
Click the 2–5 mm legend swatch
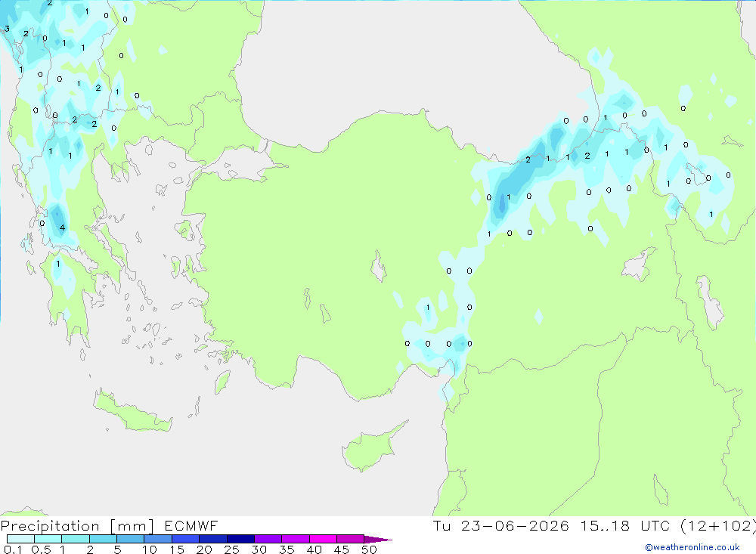tap(103, 539)
